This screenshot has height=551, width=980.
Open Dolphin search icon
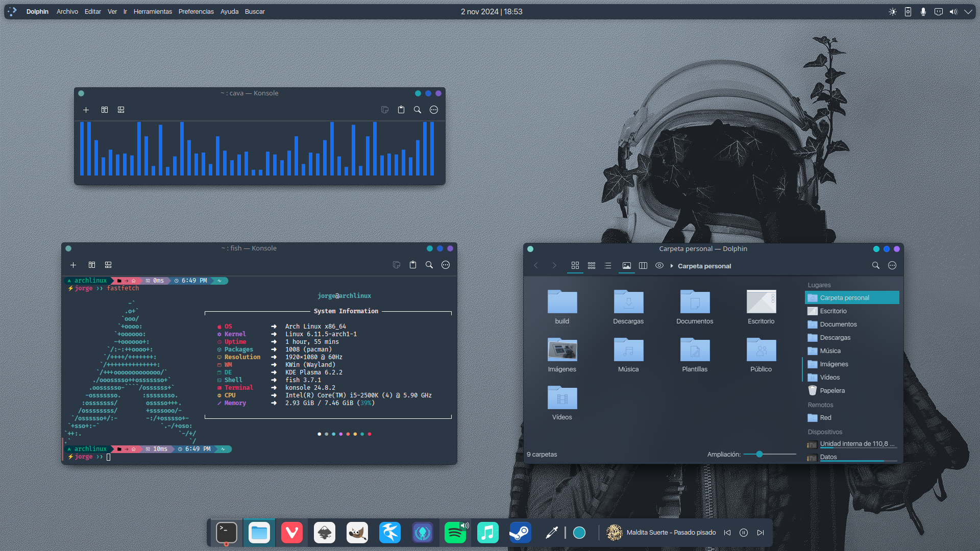coord(876,265)
